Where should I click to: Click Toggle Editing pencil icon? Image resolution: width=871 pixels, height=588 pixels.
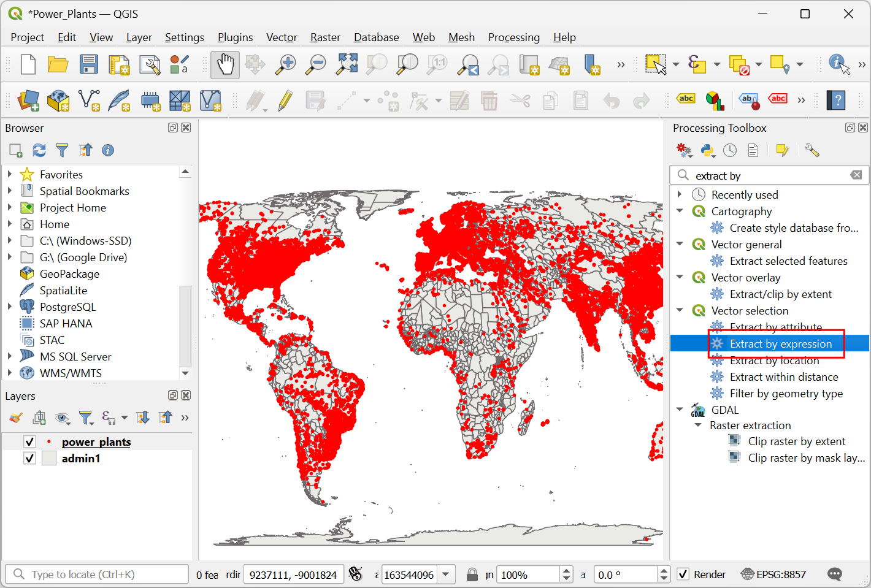[x=285, y=101]
